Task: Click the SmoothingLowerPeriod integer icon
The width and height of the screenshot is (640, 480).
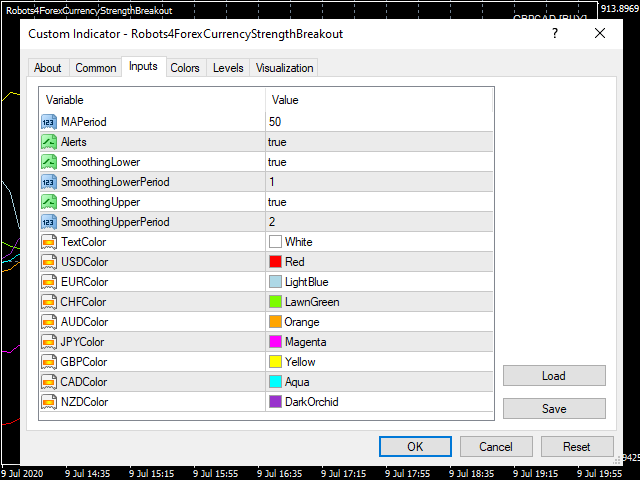Action: pyautogui.click(x=48, y=182)
